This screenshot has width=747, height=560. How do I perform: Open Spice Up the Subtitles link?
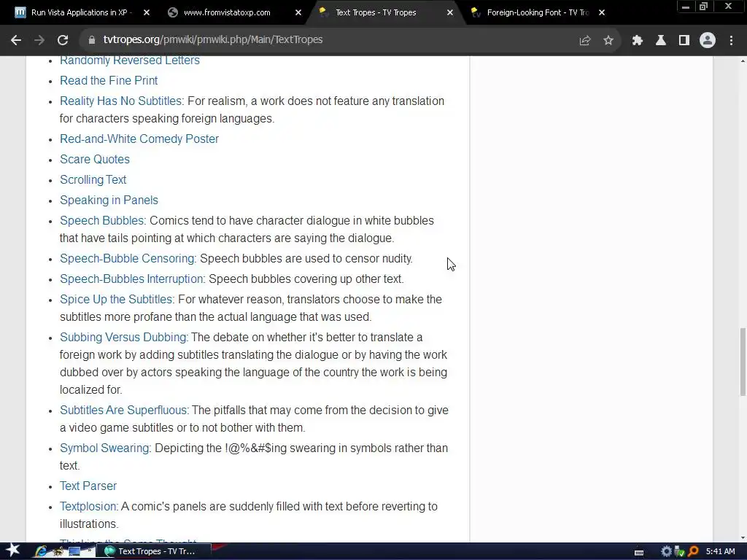pyautogui.click(x=116, y=300)
